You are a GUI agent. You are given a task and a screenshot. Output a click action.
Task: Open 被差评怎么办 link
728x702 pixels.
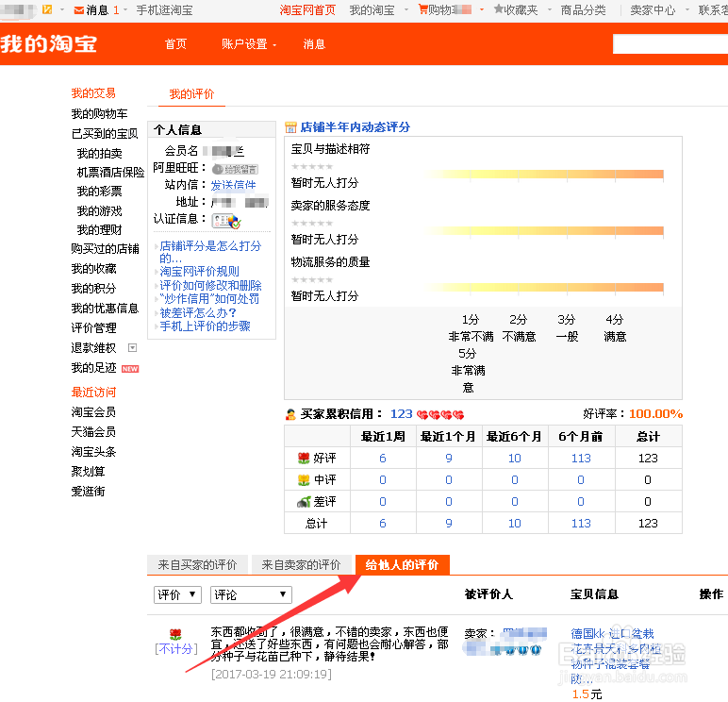coord(198,312)
